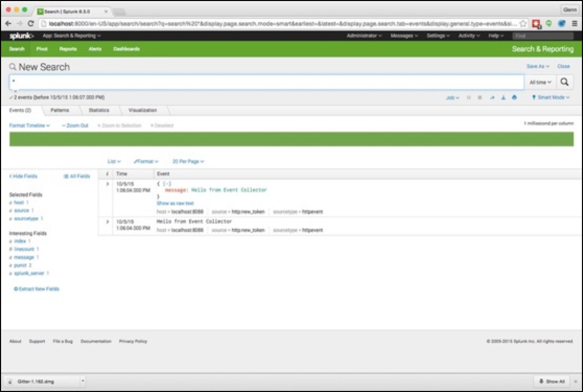Pause the search job
The height and width of the screenshot is (392, 583).
469,97
